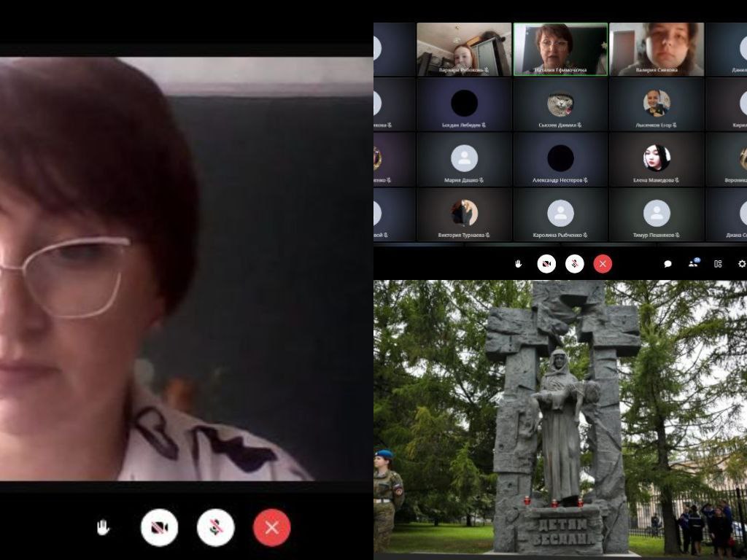
Task: Select Виктория Турнаева's participant tile
Action: click(x=464, y=214)
